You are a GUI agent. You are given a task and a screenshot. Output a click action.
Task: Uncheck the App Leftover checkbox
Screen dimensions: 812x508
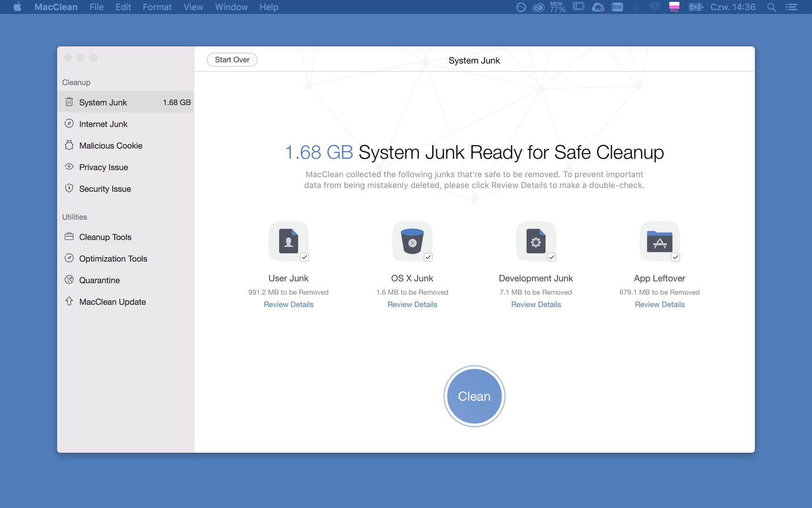click(x=676, y=257)
